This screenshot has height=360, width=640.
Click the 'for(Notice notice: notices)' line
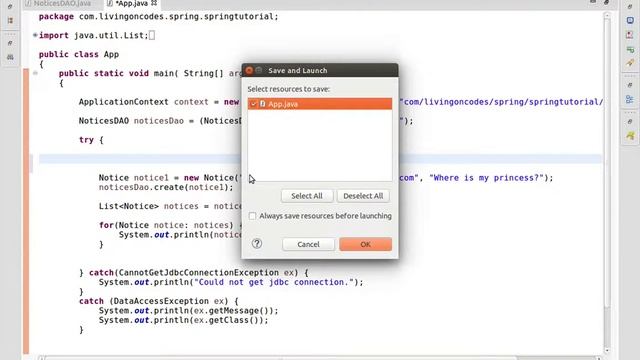click(x=166, y=225)
